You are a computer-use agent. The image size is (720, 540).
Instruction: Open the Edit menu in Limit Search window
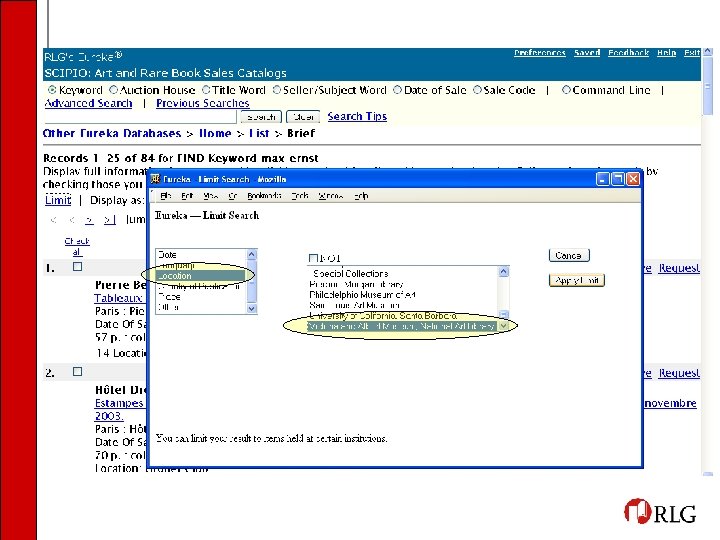click(187, 196)
